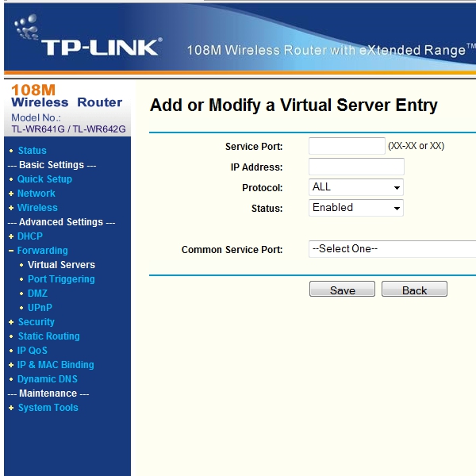Image resolution: width=476 pixels, height=476 pixels.
Task: Click the Save button
Action: [342, 289]
